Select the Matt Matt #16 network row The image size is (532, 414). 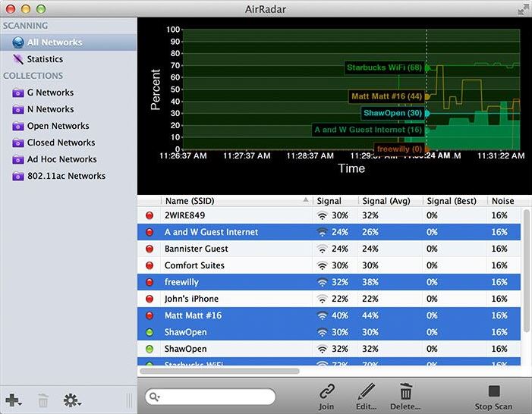(x=329, y=315)
